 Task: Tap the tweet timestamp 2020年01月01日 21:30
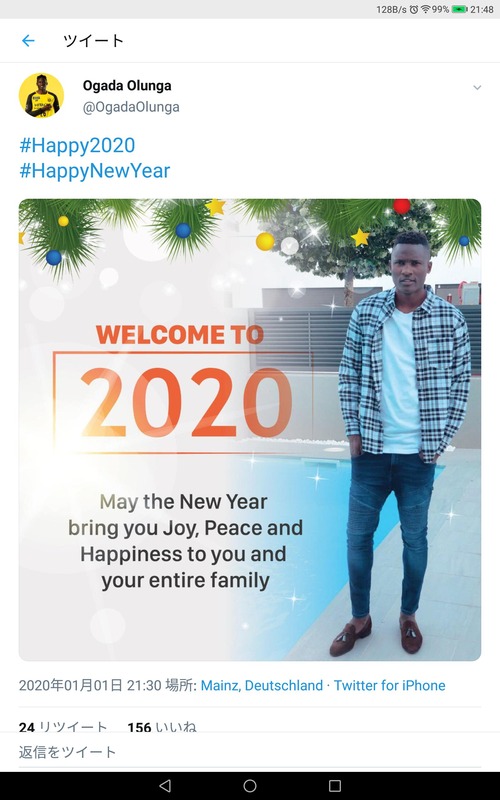pyautogui.click(x=90, y=685)
